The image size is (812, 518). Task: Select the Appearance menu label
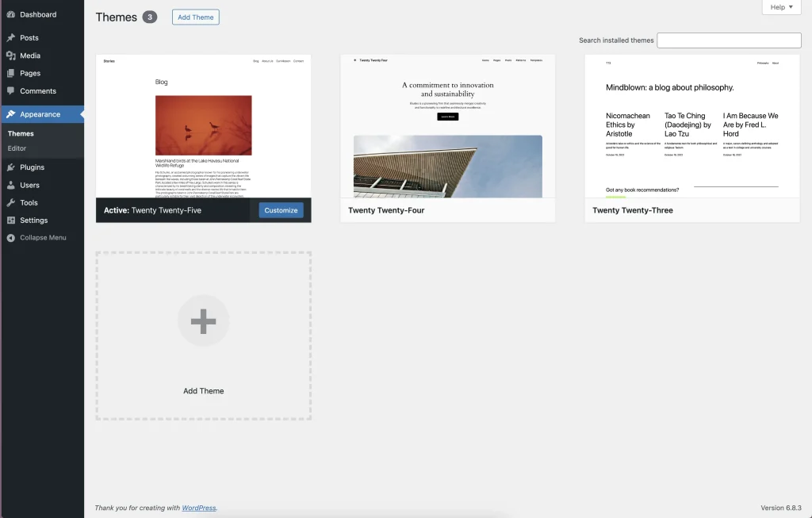(40, 114)
